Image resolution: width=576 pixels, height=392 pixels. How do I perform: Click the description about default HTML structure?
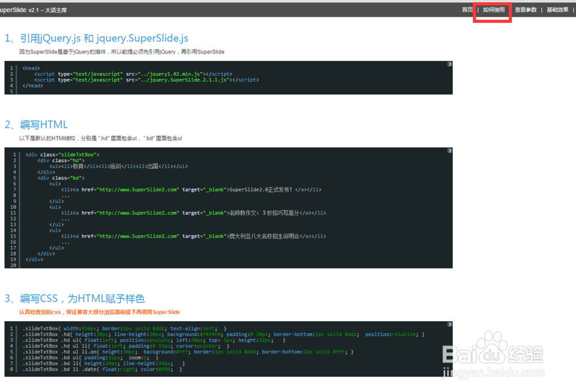[x=100, y=138]
